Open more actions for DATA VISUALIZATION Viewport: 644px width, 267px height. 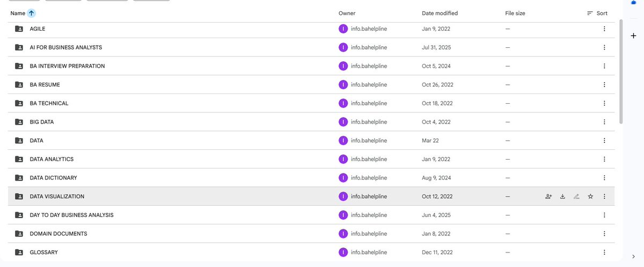pos(604,197)
